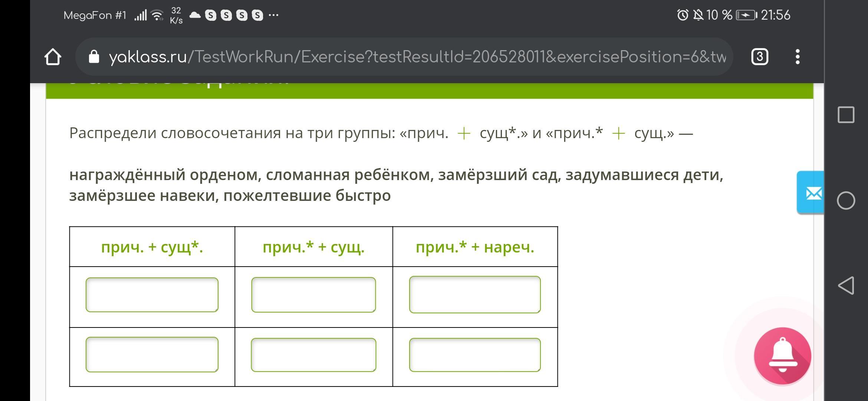This screenshot has width=868, height=401.
Task: Tap the alarm clock status icon
Action: [683, 15]
